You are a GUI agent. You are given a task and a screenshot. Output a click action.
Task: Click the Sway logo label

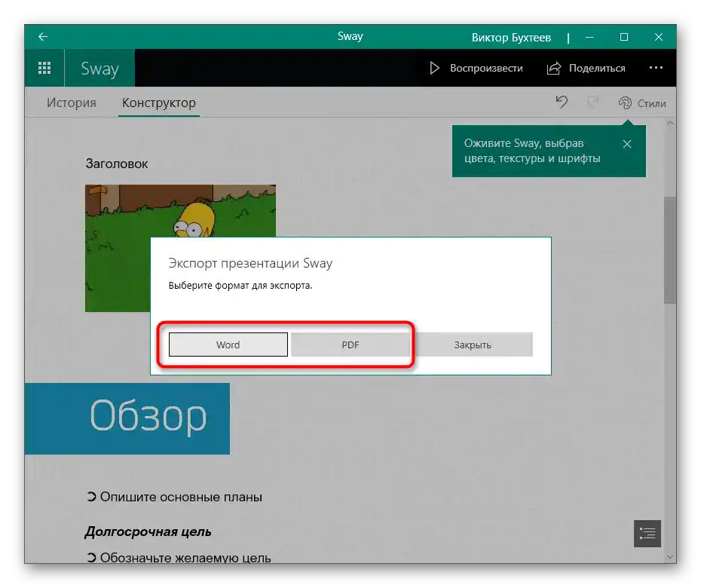coord(99,69)
